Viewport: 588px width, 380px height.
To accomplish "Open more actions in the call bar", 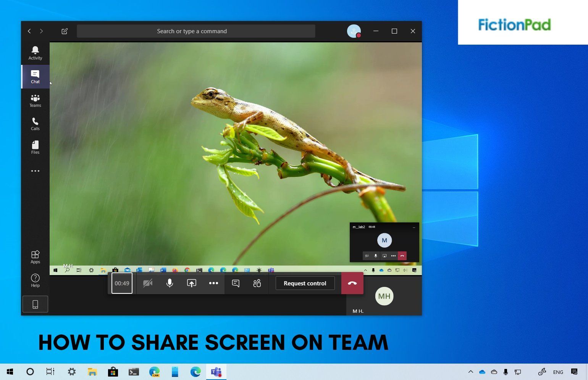I will (213, 283).
